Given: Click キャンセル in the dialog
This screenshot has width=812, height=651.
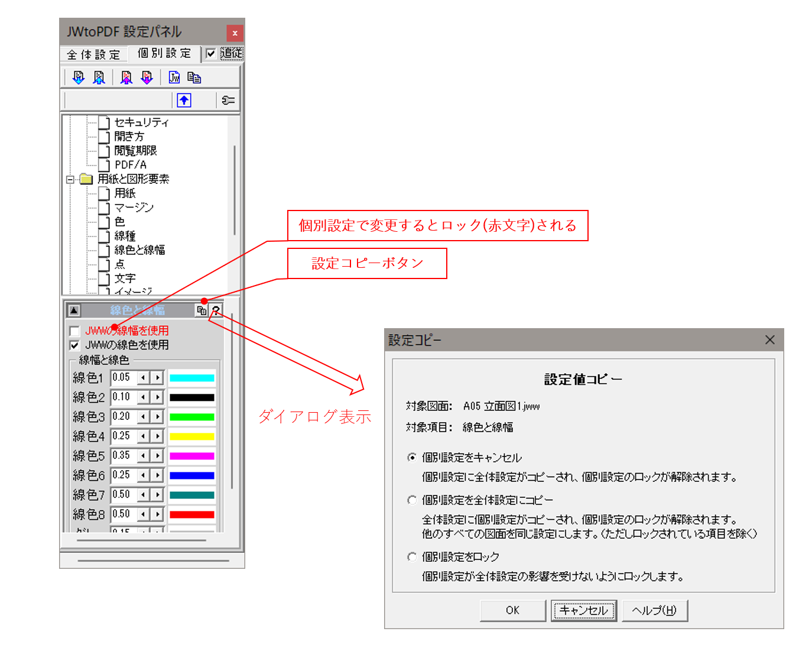Looking at the screenshot, I should pos(584,610).
